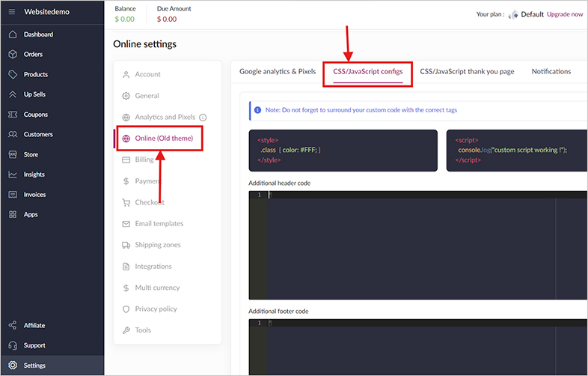Click the Settings gear icon in sidebar
This screenshot has width=588, height=376.
(x=13, y=365)
